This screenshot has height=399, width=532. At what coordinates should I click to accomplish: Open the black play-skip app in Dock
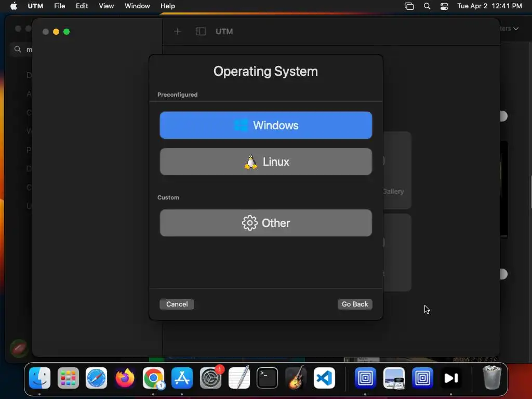point(451,378)
